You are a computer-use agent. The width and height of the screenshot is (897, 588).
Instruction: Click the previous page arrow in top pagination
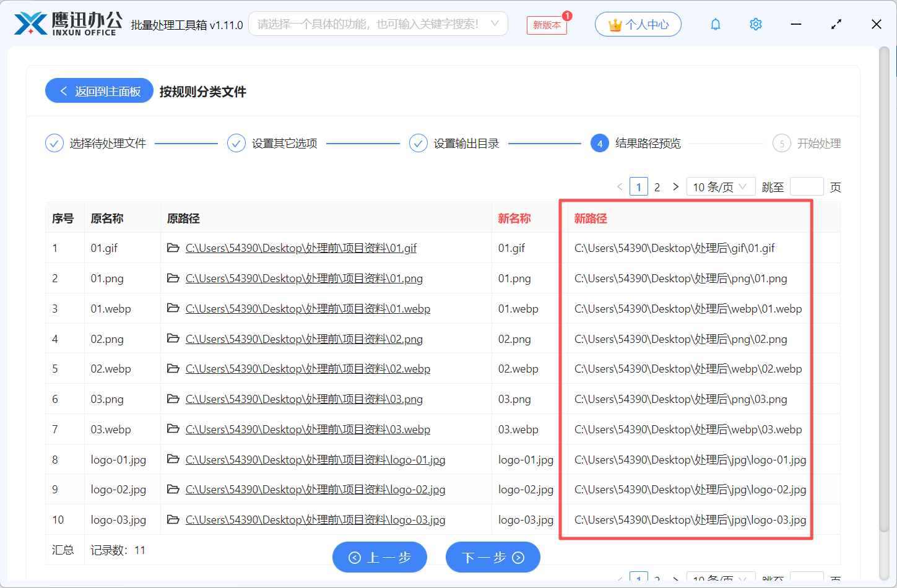click(x=620, y=186)
